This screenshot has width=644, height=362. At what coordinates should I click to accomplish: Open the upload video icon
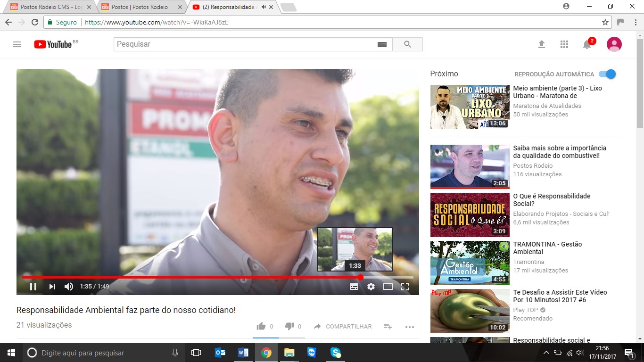542,44
